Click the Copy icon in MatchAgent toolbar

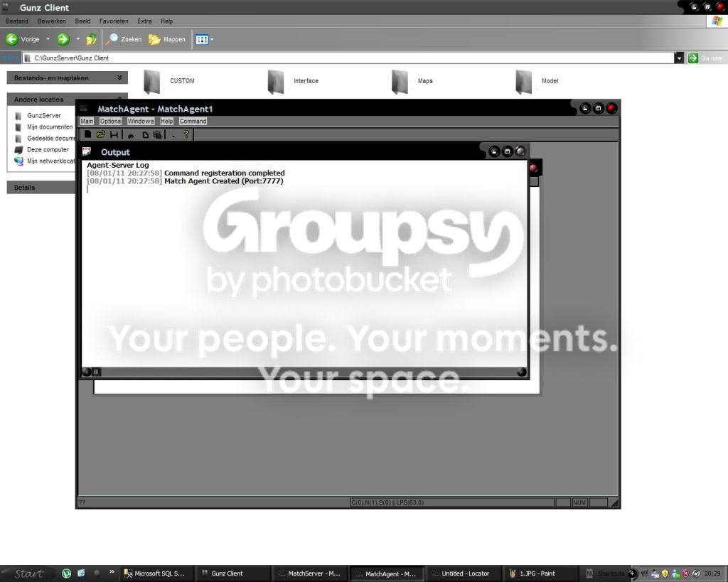point(145,135)
